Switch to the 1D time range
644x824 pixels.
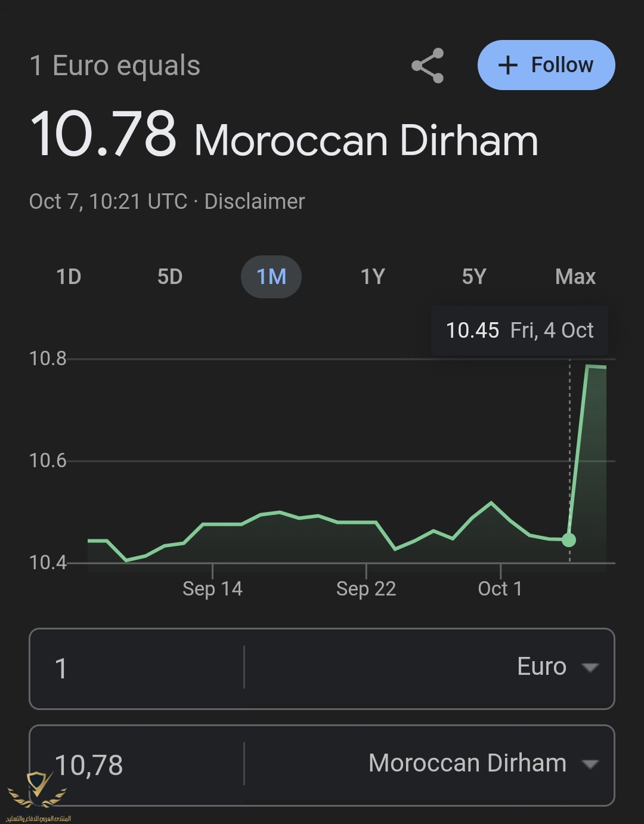point(69,277)
